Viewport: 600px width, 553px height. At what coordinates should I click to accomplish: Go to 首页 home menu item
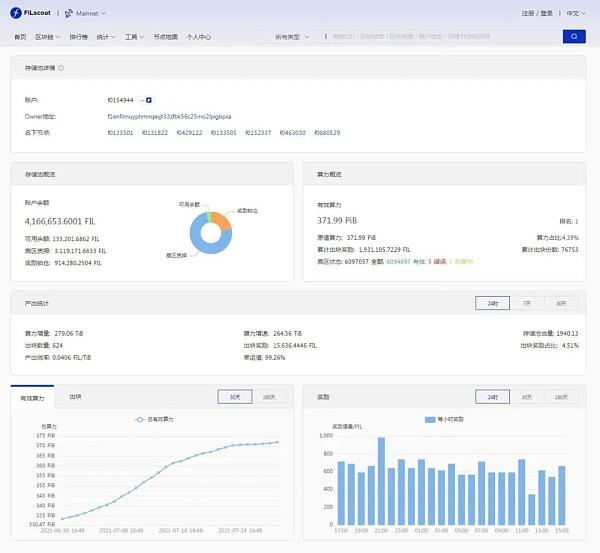coord(20,37)
